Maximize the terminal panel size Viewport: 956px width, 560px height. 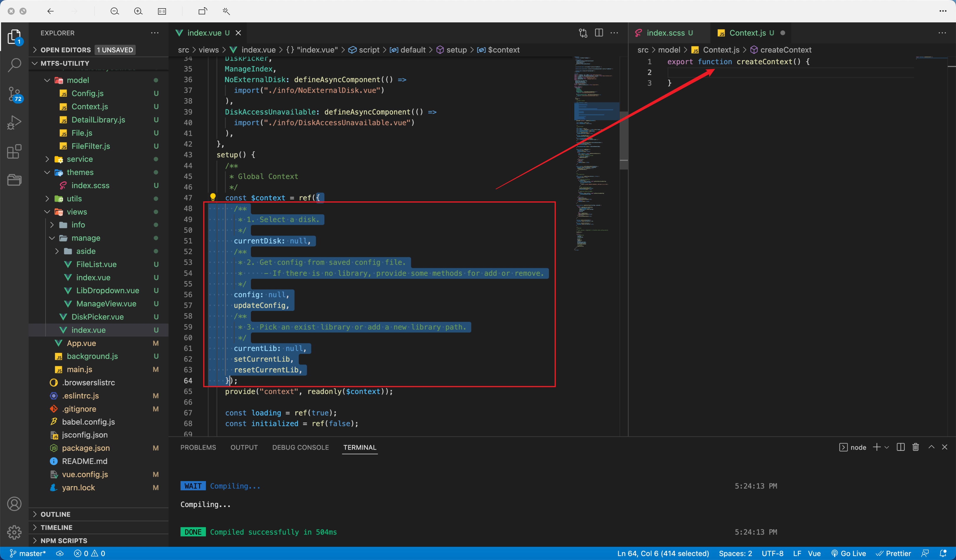(x=931, y=447)
